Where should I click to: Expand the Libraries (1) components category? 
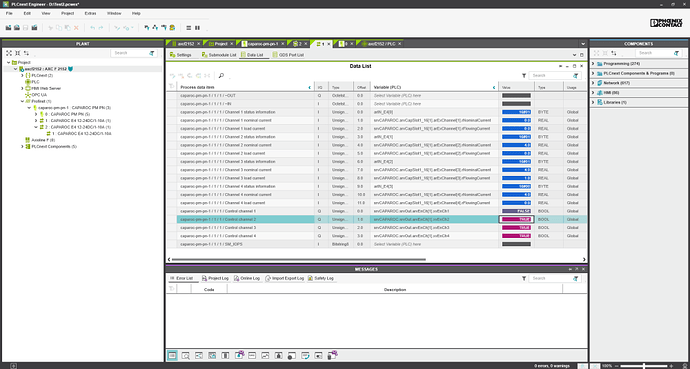pyautogui.click(x=593, y=102)
